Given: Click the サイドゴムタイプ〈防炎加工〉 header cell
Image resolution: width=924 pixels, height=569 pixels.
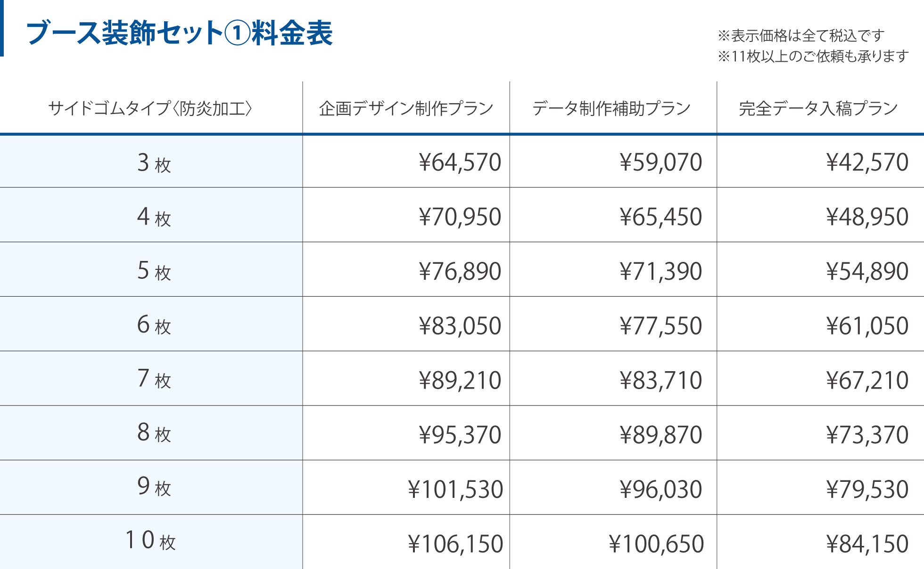Looking at the screenshot, I should pyautogui.click(x=151, y=108).
